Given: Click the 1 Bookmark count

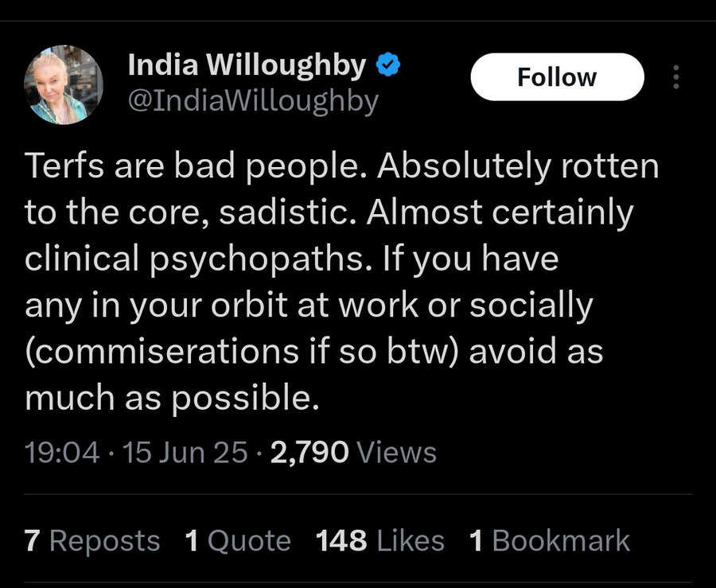Looking at the screenshot, I should point(549,541).
